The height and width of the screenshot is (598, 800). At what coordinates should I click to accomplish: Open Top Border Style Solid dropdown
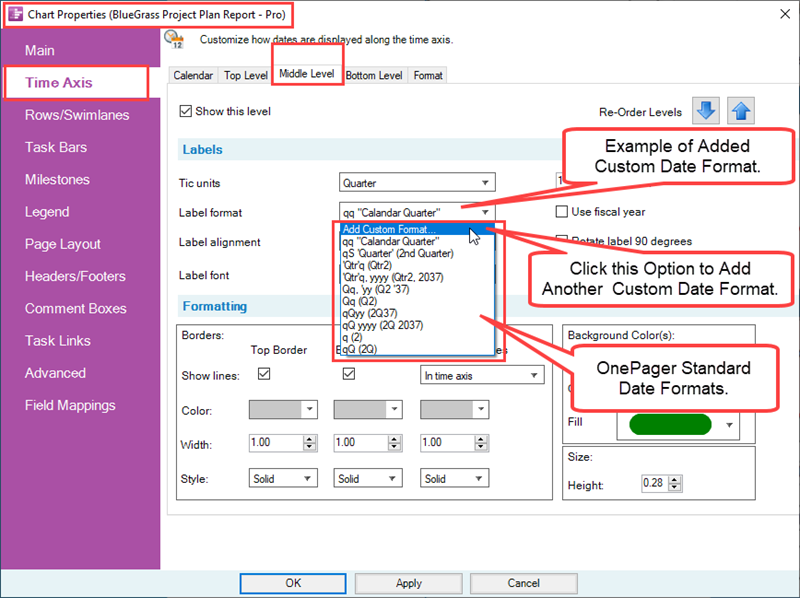[283, 478]
